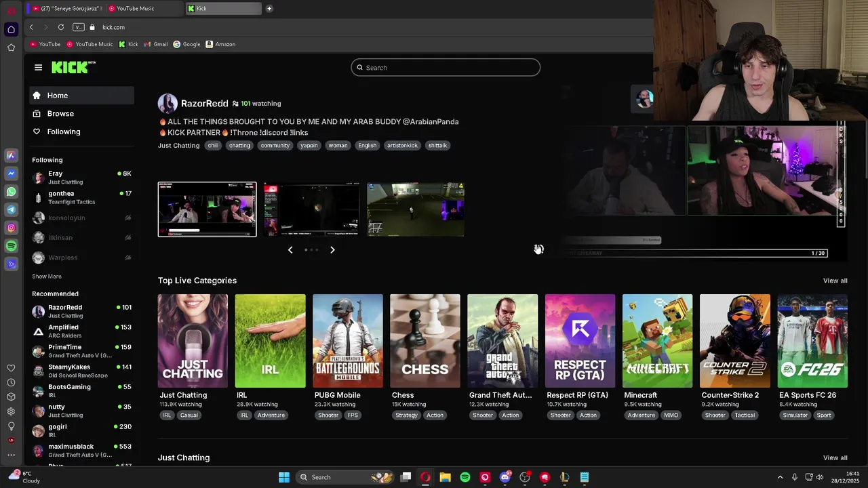Open Opera sidebar lightbulb icon
This screenshot has width=868, height=488.
pos(11,426)
